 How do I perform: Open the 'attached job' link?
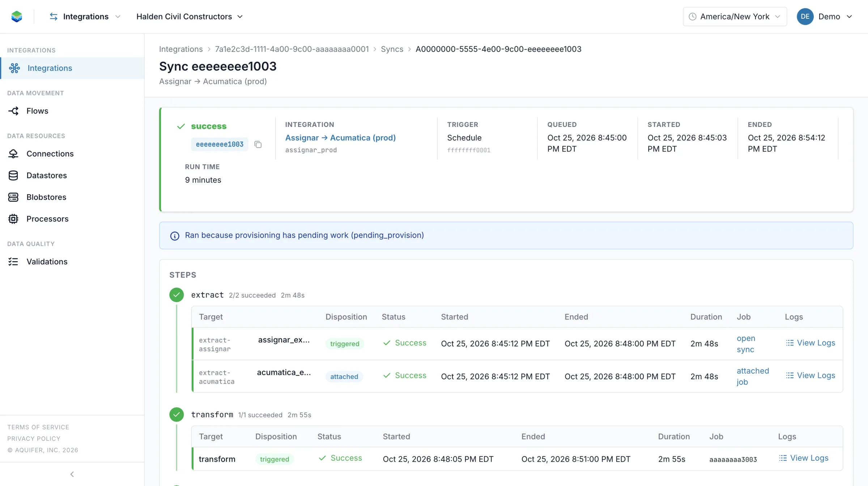click(753, 376)
